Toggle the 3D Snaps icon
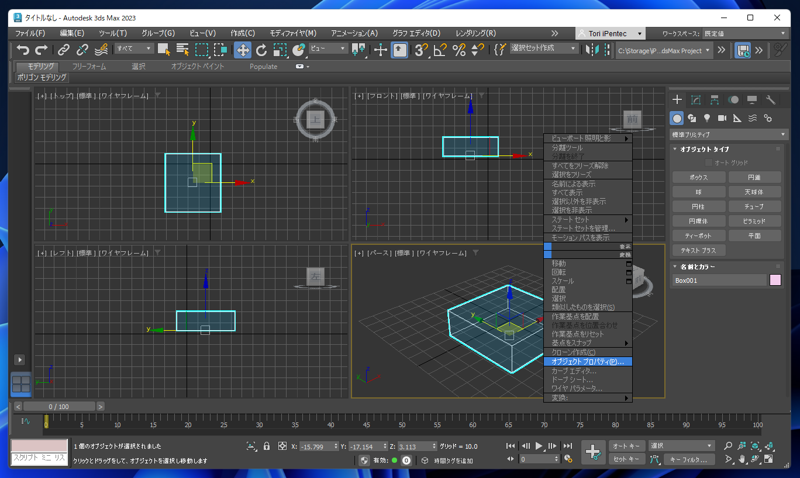800x478 pixels. coord(421,49)
